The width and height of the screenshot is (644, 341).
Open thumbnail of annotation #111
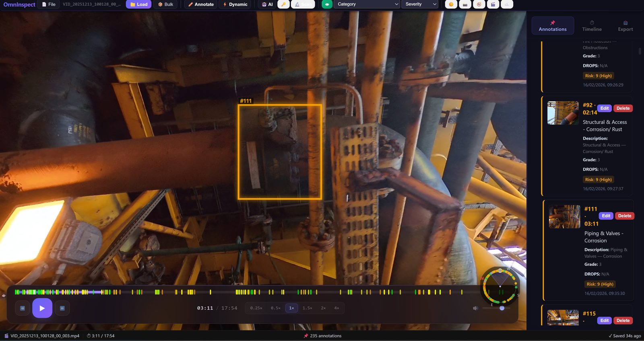pos(565,217)
